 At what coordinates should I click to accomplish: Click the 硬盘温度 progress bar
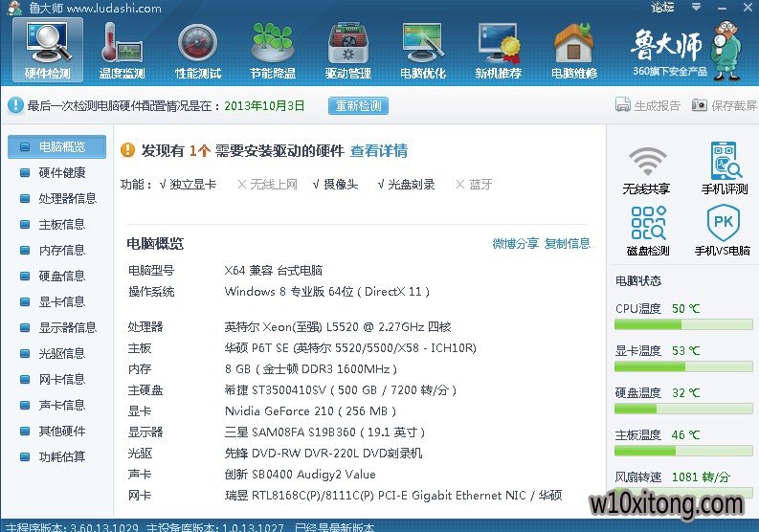point(683,409)
